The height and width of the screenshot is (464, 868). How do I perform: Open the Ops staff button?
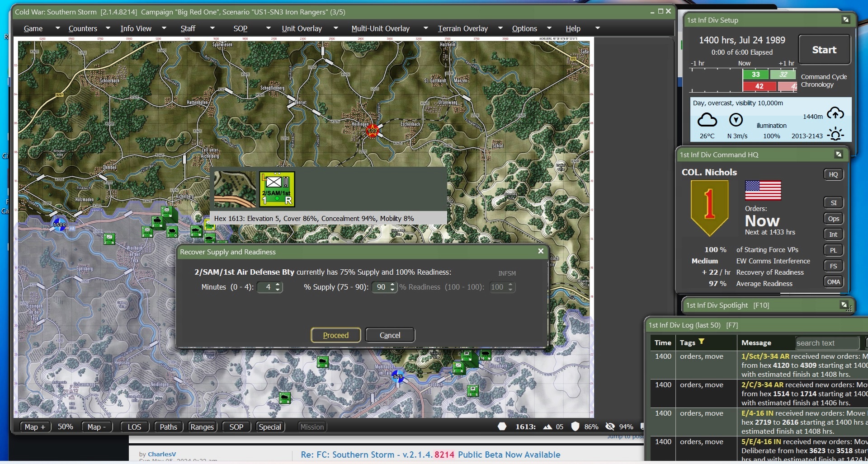(x=834, y=219)
